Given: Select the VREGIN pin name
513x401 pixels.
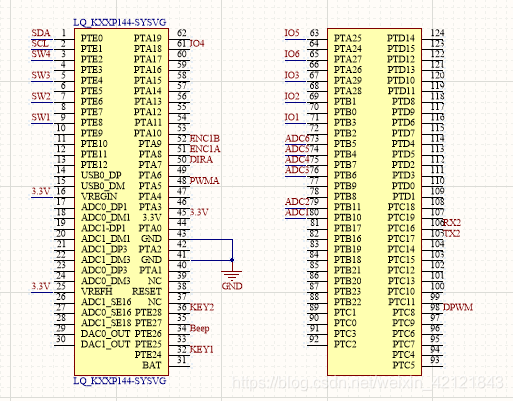Looking at the screenshot, I should (99, 197).
